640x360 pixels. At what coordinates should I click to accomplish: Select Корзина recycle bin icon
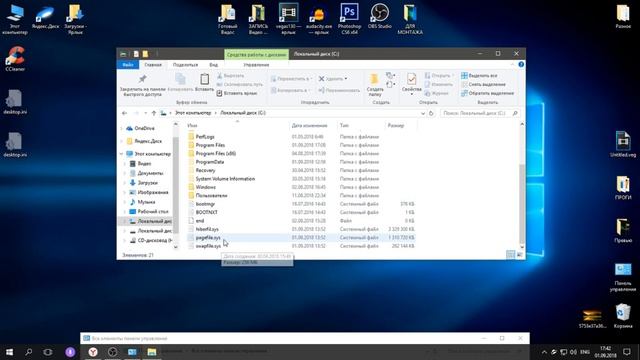(623, 316)
